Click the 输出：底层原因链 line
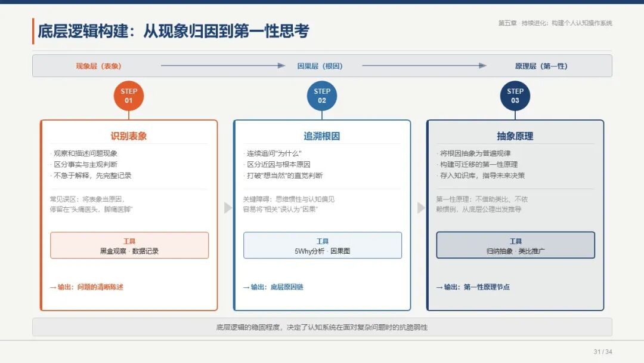 [273, 287]
